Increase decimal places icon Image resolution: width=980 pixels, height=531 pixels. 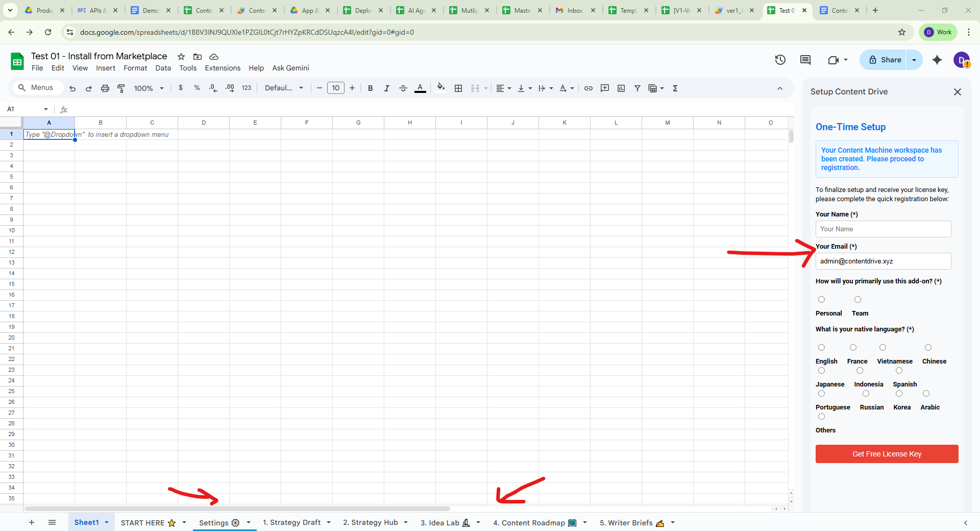point(230,88)
